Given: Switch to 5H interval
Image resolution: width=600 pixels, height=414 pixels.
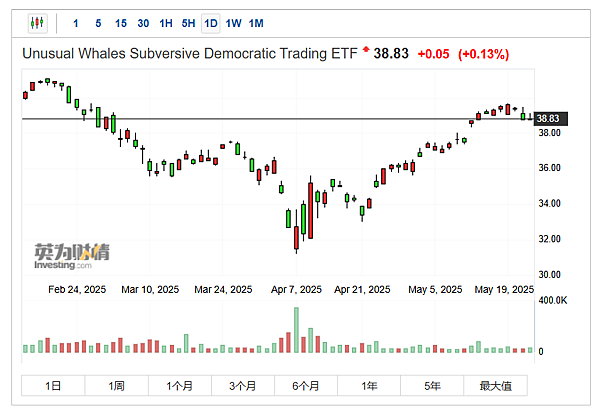Looking at the screenshot, I should [188, 24].
